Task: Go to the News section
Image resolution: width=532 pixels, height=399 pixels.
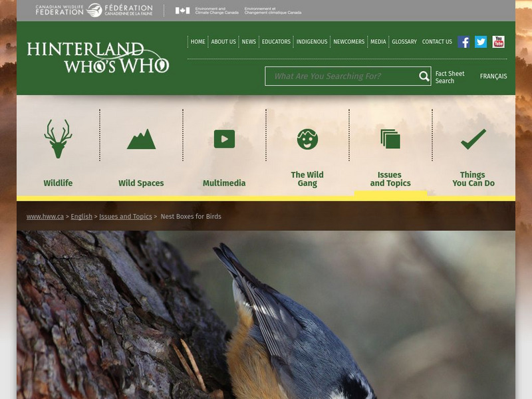Action: (249, 42)
